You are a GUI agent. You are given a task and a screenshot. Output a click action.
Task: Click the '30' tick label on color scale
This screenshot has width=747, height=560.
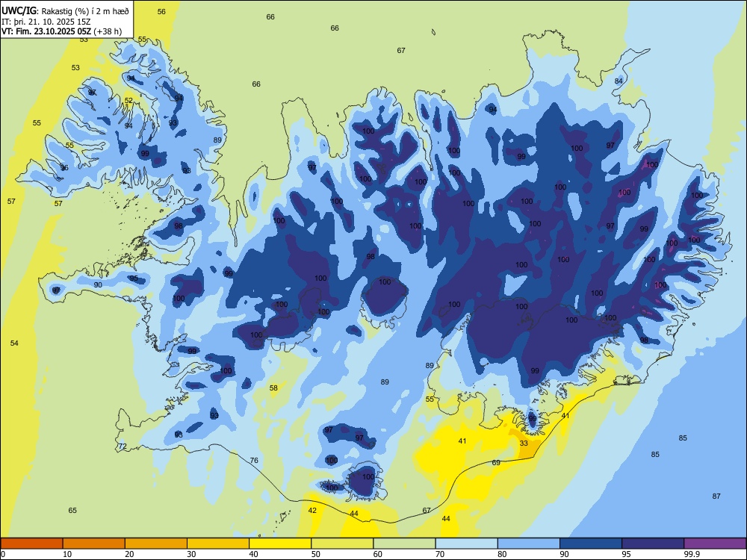click(191, 554)
